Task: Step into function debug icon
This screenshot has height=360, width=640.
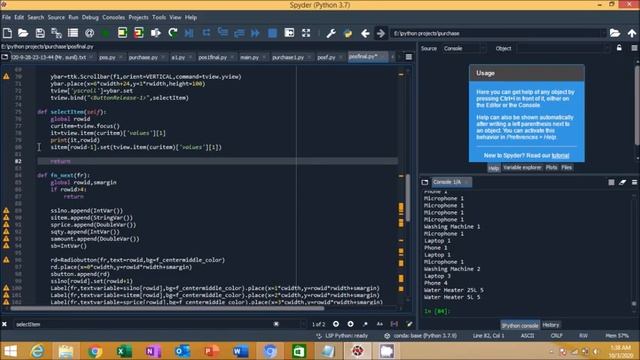Action: (223, 33)
